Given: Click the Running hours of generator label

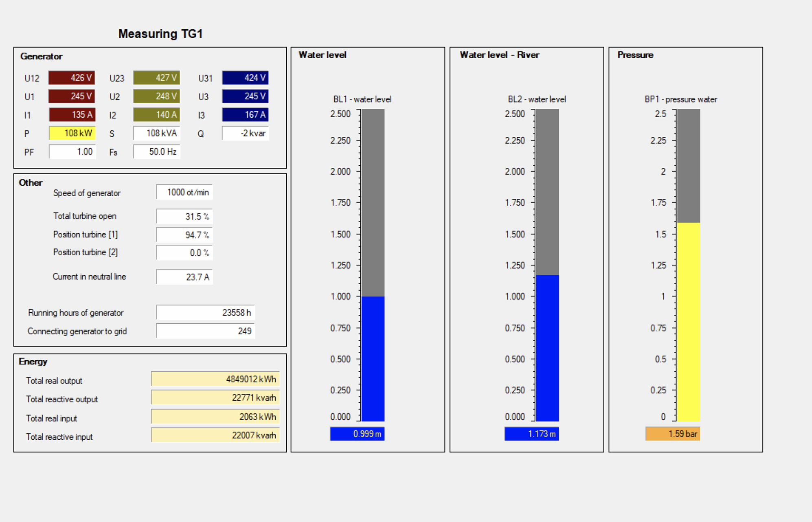Looking at the screenshot, I should [76, 313].
